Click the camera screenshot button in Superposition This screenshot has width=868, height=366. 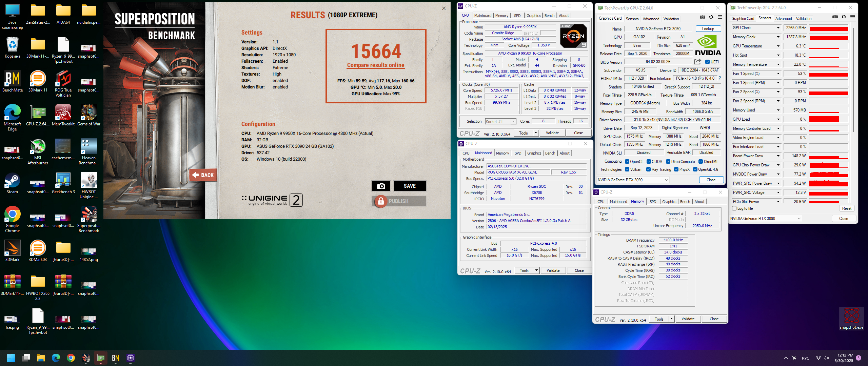click(381, 186)
